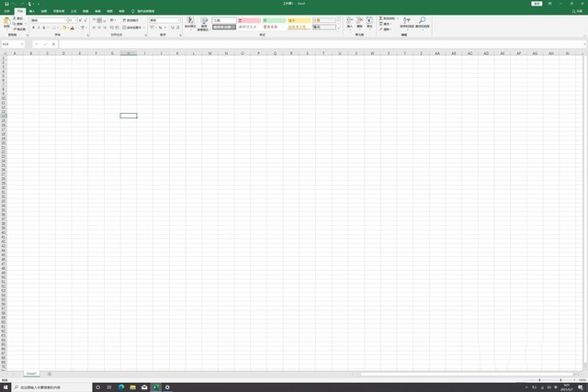Click the horizontal scrollbar at bottom
Image resolution: width=588 pixels, height=392 pixels.
(x=467, y=374)
